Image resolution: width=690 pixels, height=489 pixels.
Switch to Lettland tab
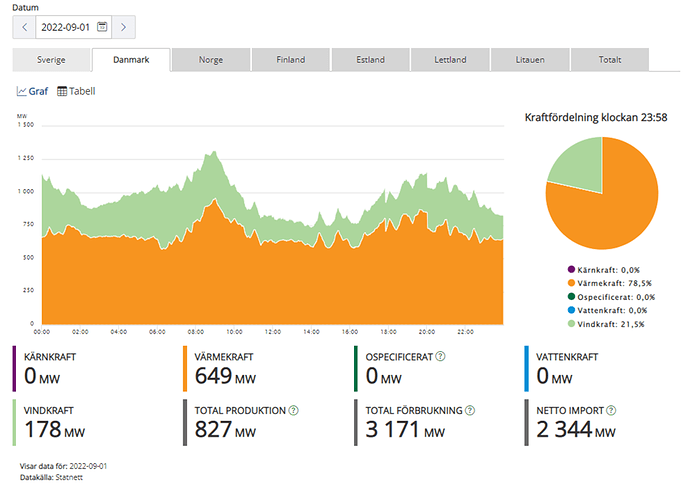tap(450, 60)
